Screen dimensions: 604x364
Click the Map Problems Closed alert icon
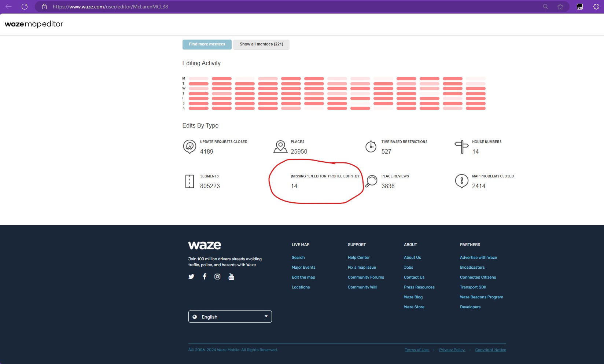pyautogui.click(x=461, y=181)
